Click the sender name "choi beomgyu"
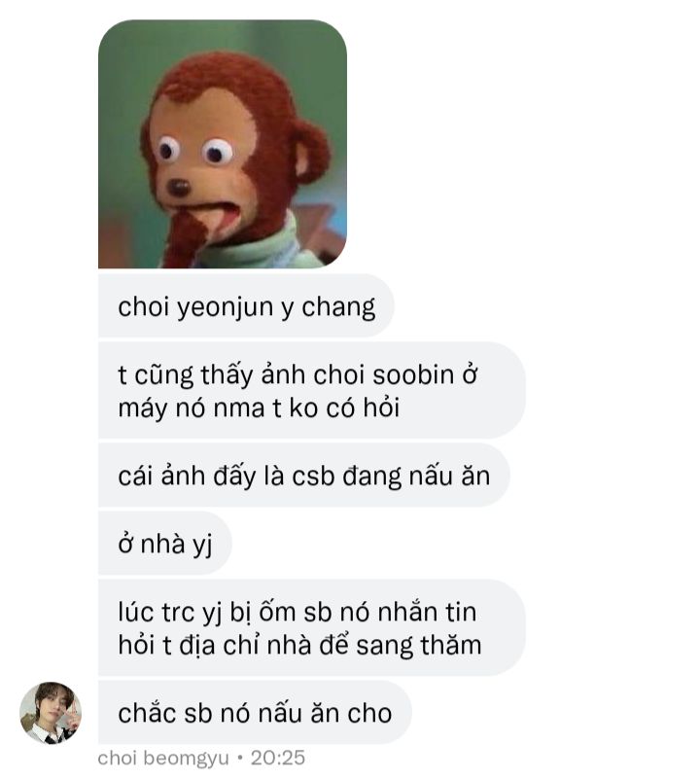700x780 pixels. click(x=163, y=758)
